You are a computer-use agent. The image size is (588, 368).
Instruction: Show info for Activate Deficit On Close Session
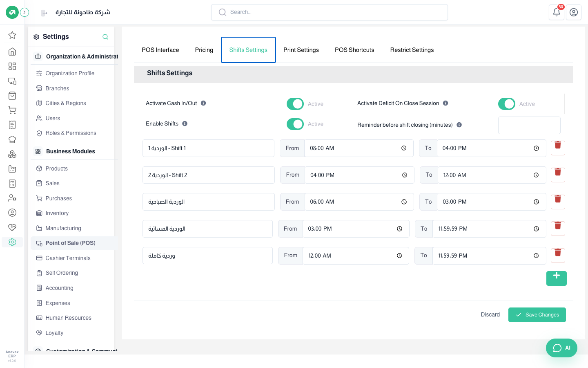445,103
